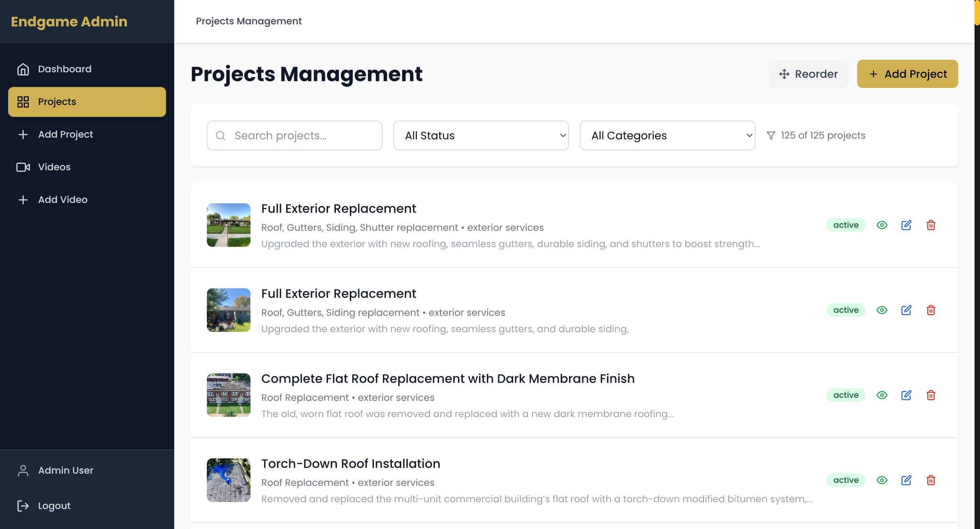Edit the Complete Flat Roof Replacement project
Screen dimensions: 980x529
point(906,395)
